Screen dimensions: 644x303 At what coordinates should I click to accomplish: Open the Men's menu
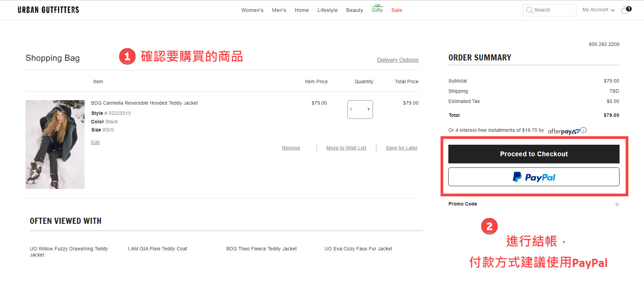(x=279, y=10)
